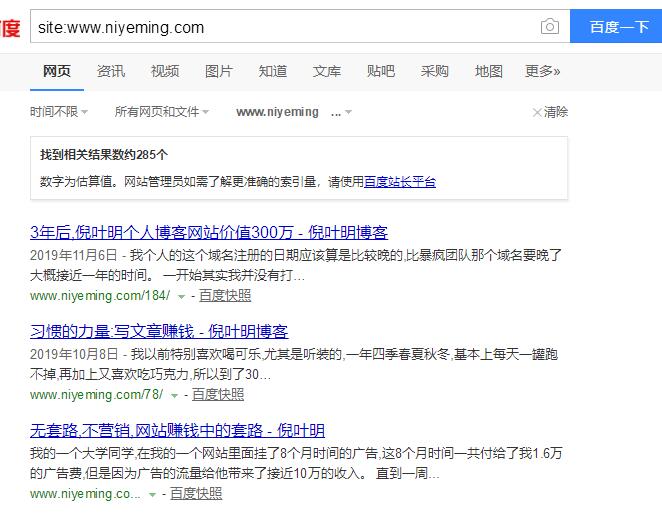Screen dimensions: 662x513
Task: Open the 所有网页和文件 file type dropdown
Action: [x=162, y=112]
